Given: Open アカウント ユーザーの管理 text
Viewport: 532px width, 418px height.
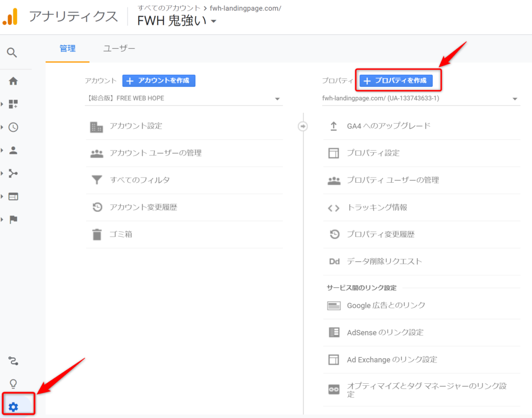Looking at the screenshot, I should (x=155, y=153).
